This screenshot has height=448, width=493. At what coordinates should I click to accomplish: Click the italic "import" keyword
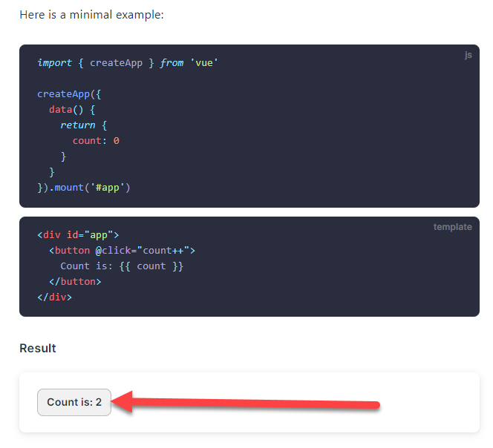(x=54, y=63)
